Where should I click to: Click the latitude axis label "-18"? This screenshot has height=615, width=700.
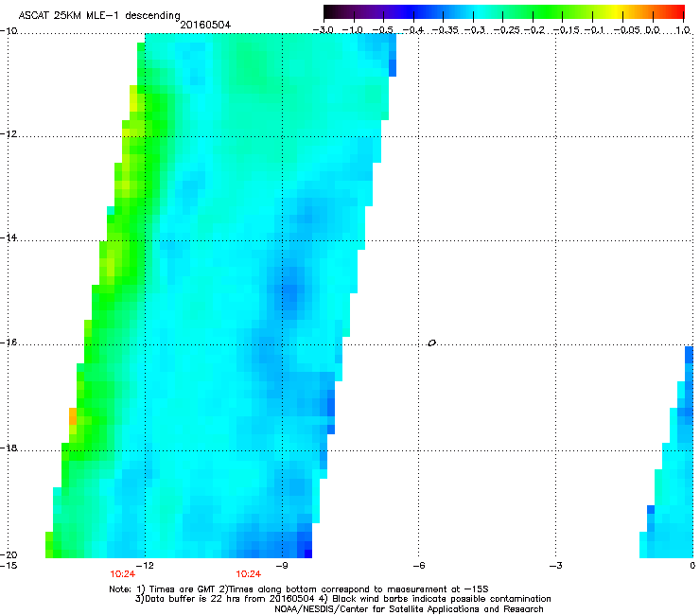pyautogui.click(x=9, y=448)
